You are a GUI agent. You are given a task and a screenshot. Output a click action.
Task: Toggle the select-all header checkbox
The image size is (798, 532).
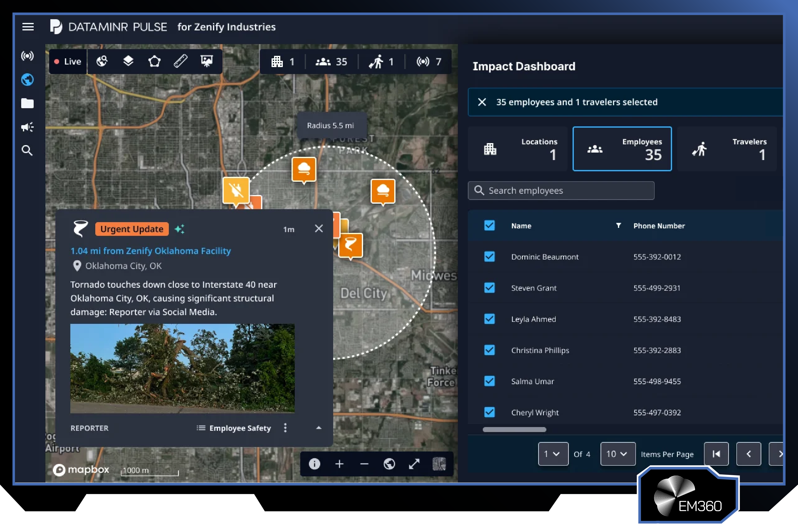click(489, 225)
